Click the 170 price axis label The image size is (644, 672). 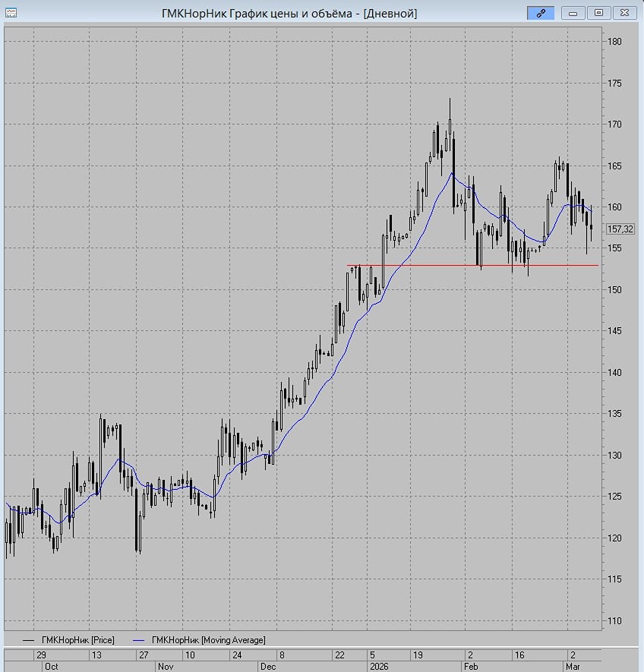tap(614, 125)
